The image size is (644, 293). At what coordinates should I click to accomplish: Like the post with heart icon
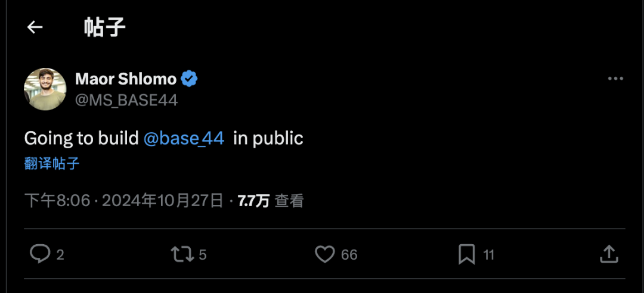tap(325, 254)
